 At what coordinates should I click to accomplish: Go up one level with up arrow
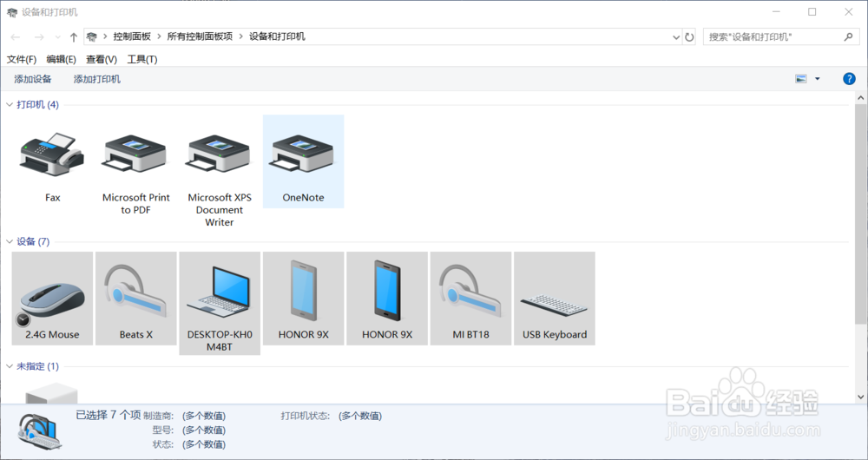74,37
